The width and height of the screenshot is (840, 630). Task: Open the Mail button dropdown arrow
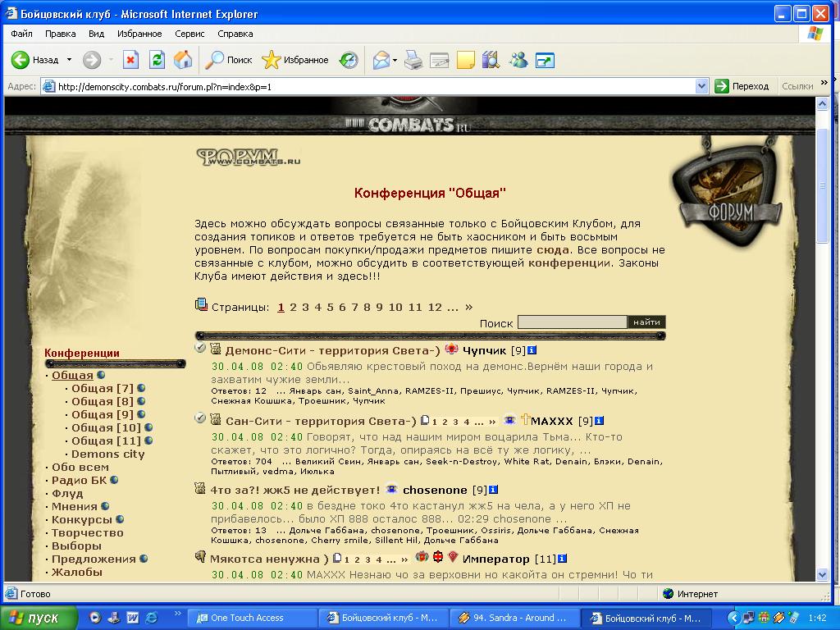pyautogui.click(x=395, y=60)
